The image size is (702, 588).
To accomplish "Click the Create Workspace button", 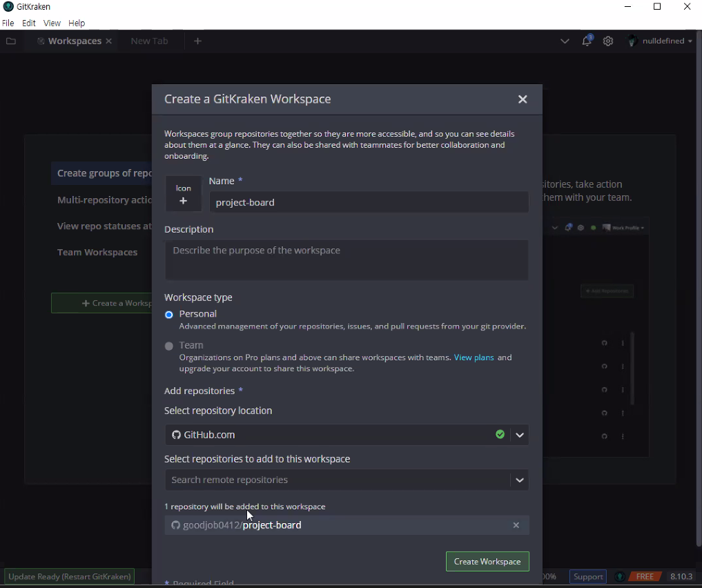I will (487, 561).
